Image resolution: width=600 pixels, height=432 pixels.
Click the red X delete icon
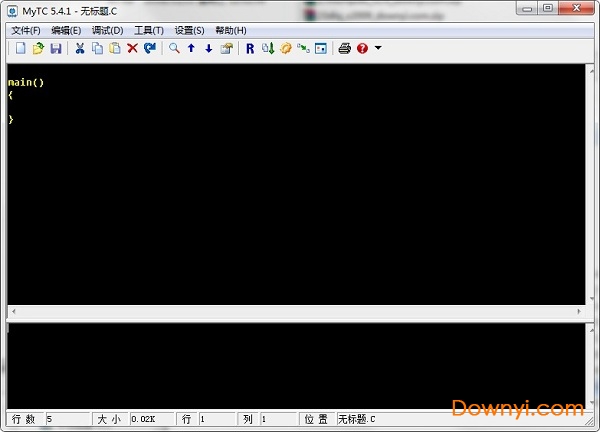click(x=132, y=48)
